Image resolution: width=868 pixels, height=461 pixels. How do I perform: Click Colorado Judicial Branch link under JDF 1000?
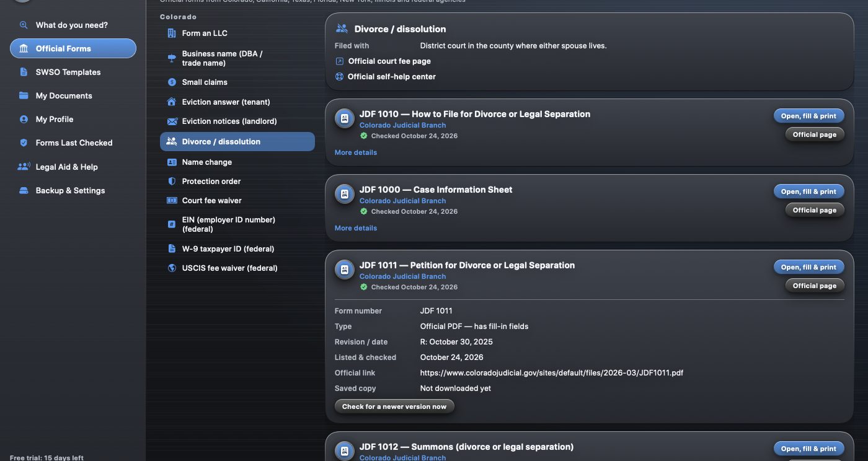(402, 201)
